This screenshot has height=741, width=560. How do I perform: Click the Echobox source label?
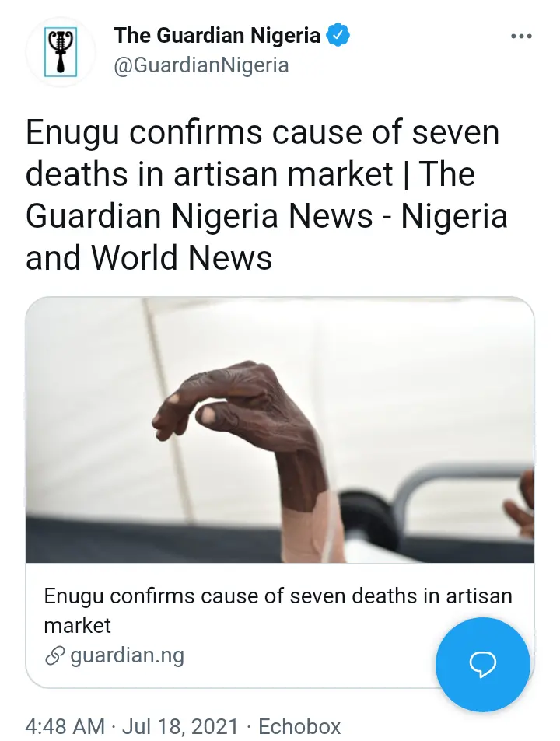point(299,726)
